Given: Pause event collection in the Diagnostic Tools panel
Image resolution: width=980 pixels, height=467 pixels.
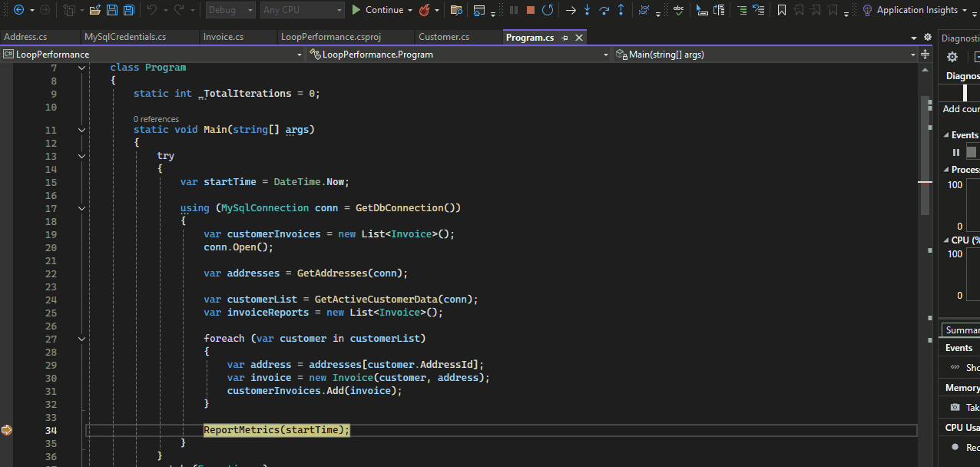Looking at the screenshot, I should pos(955,152).
